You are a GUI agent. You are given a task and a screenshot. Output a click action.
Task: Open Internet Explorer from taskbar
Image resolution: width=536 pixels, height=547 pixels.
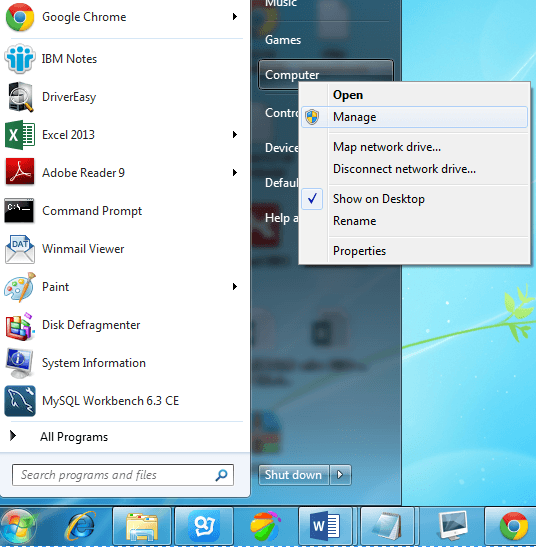(80, 526)
